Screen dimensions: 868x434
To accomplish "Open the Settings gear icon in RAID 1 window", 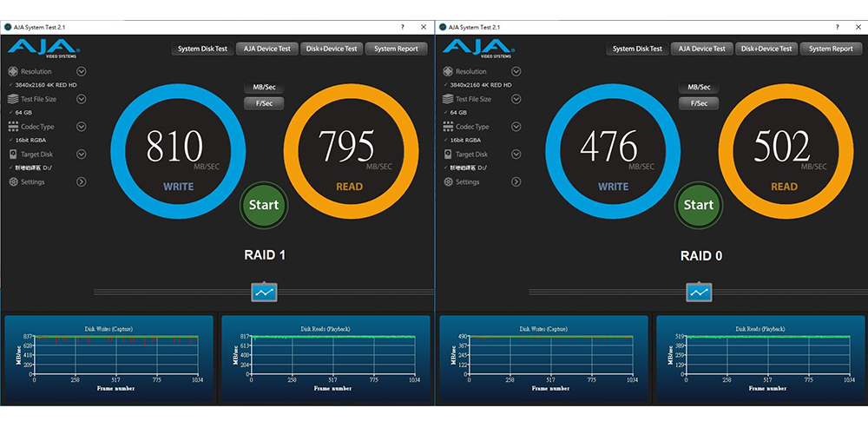I will [x=13, y=182].
